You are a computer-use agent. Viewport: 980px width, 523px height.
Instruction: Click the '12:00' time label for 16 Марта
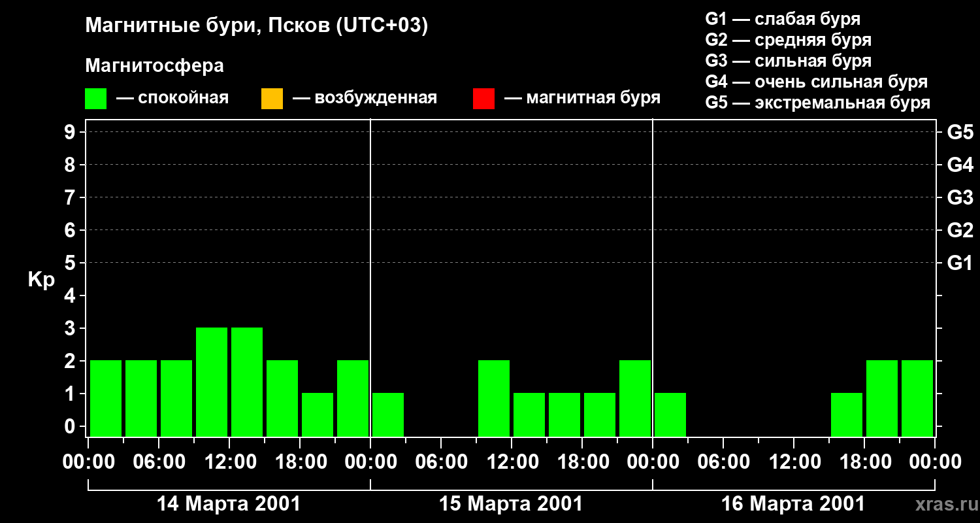(x=794, y=462)
